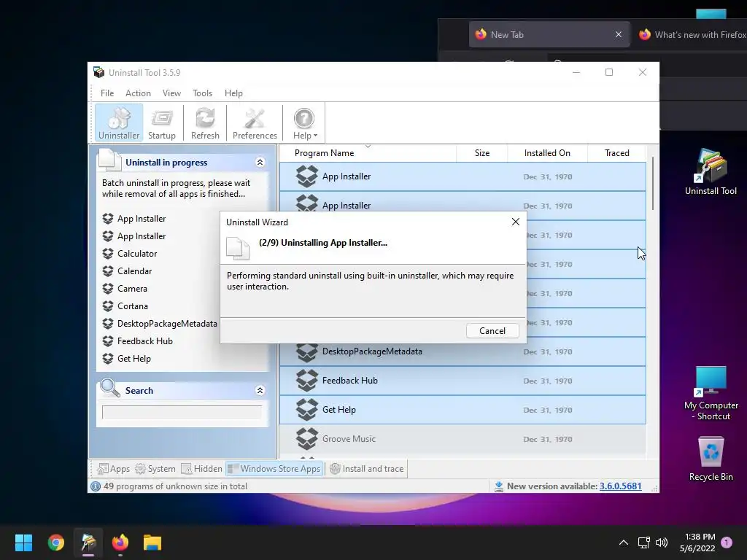
Task: Open the File menu
Action: [x=107, y=93]
